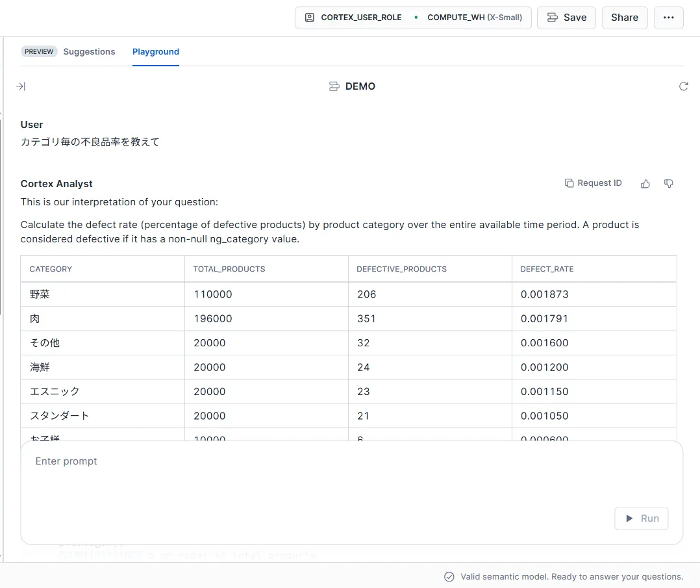Copy the Request ID
Screen dimensions: 700x588
[593, 183]
